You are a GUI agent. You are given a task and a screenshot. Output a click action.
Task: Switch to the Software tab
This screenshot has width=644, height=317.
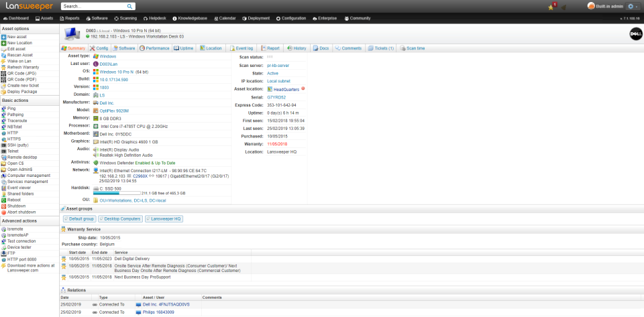point(124,48)
